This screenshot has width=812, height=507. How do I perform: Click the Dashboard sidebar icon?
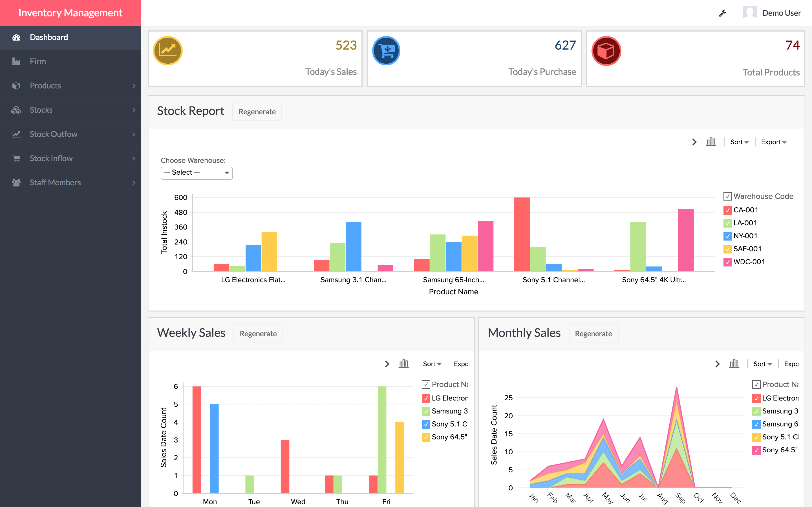16,37
